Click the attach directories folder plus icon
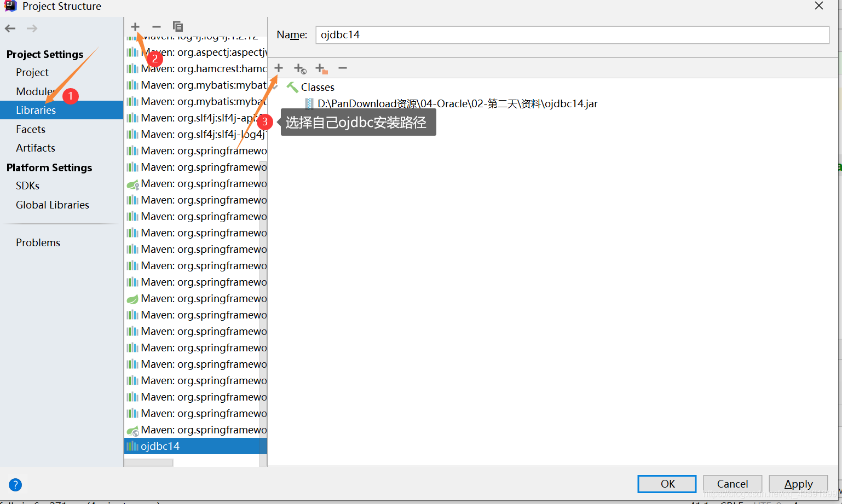The height and width of the screenshot is (504, 842). tap(321, 68)
